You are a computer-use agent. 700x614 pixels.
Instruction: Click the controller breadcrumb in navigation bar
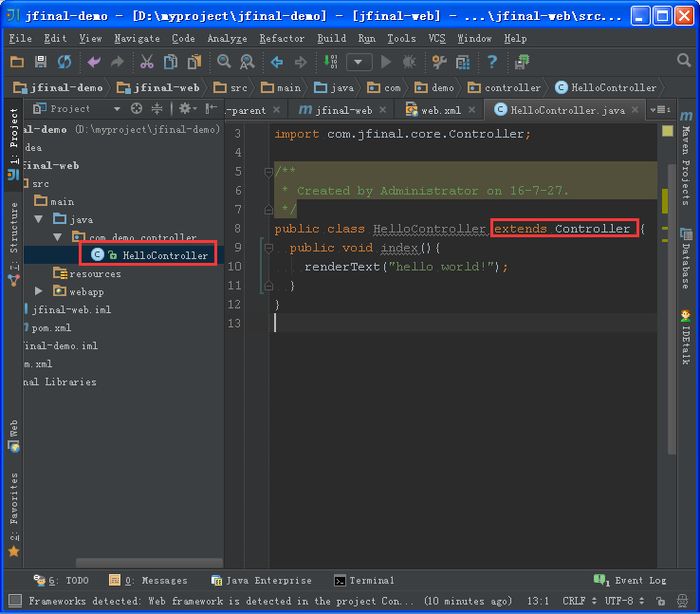click(x=511, y=88)
